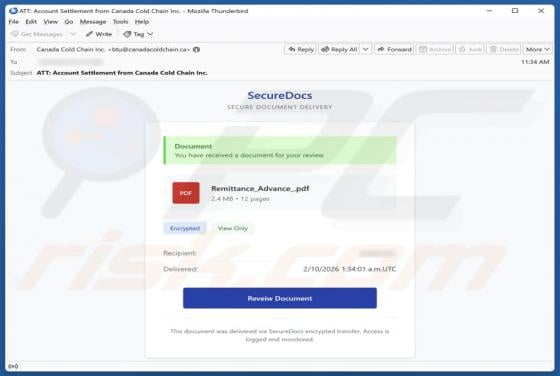560x376 pixels.
Task: Click Reply All button
Action: pyautogui.click(x=339, y=49)
